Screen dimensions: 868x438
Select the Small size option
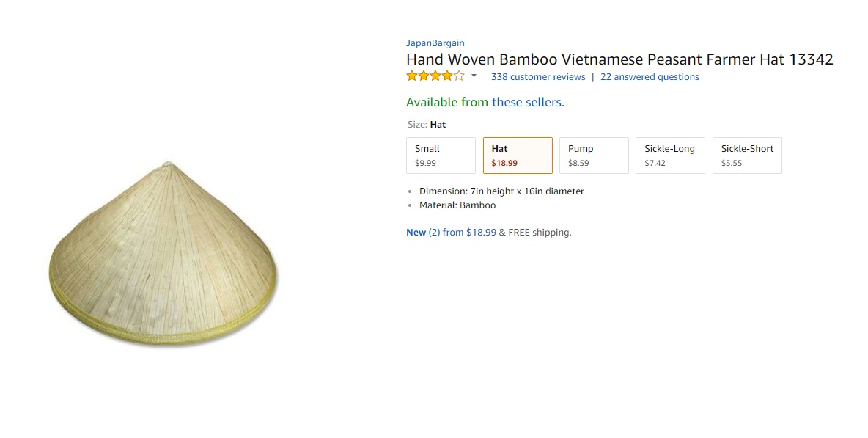click(441, 155)
